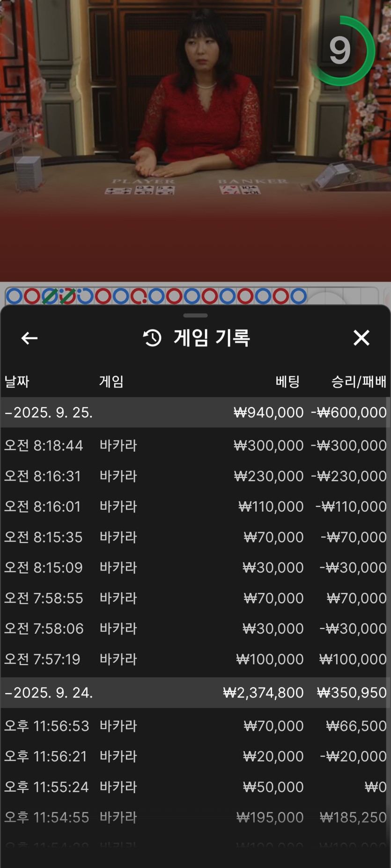
Task: Tap the back arrow in game history header
Action: click(30, 338)
